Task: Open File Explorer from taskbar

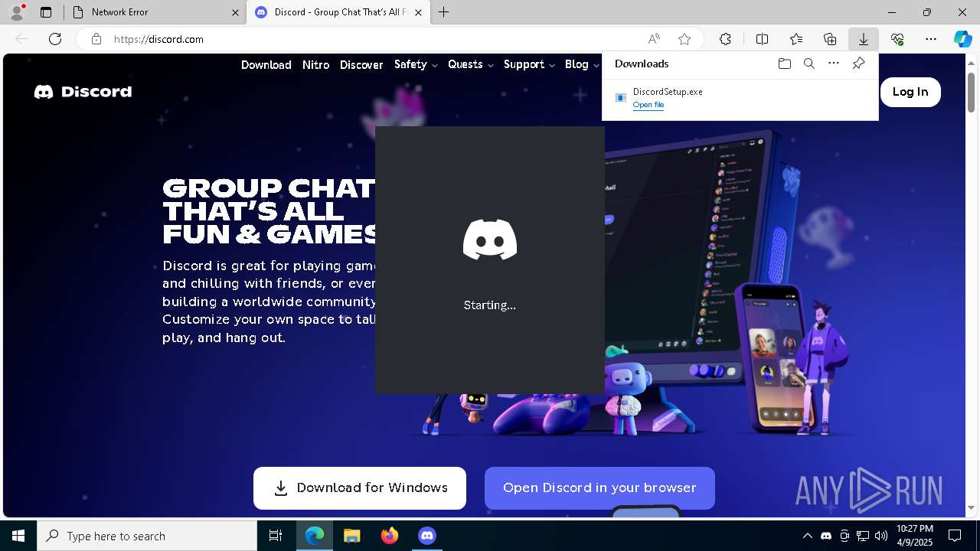Action: pyautogui.click(x=351, y=536)
